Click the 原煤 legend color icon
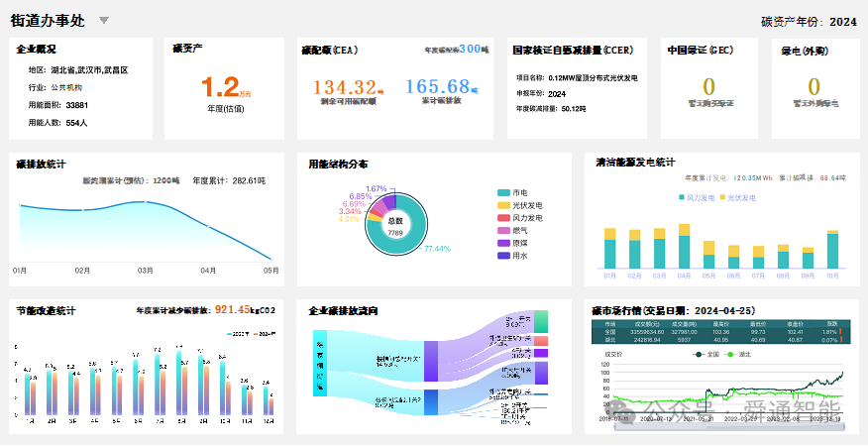The height and width of the screenshot is (446, 868). pyautogui.click(x=503, y=243)
